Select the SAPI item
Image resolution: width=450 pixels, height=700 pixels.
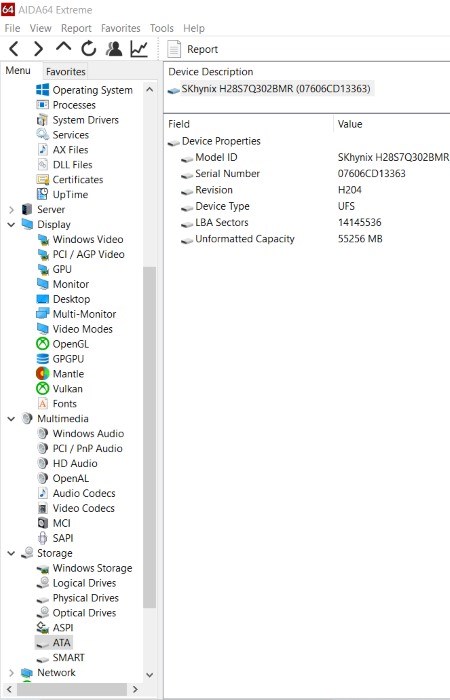(x=55, y=538)
